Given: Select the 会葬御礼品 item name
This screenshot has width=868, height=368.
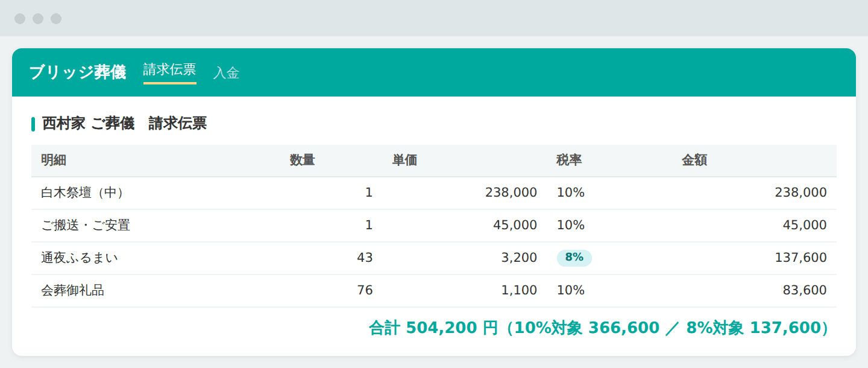Looking at the screenshot, I should pyautogui.click(x=73, y=291).
